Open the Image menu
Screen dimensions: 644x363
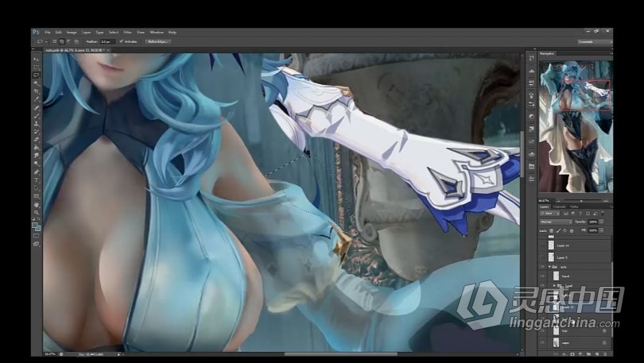click(72, 32)
